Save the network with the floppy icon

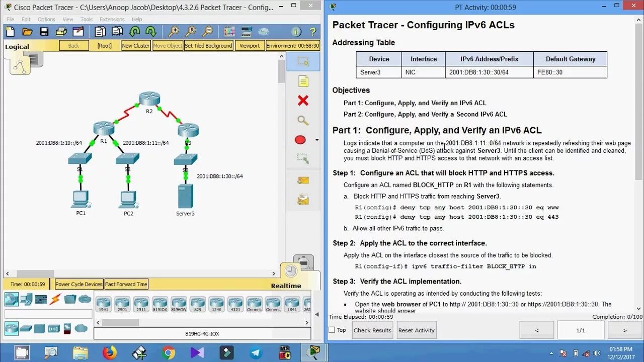44,32
